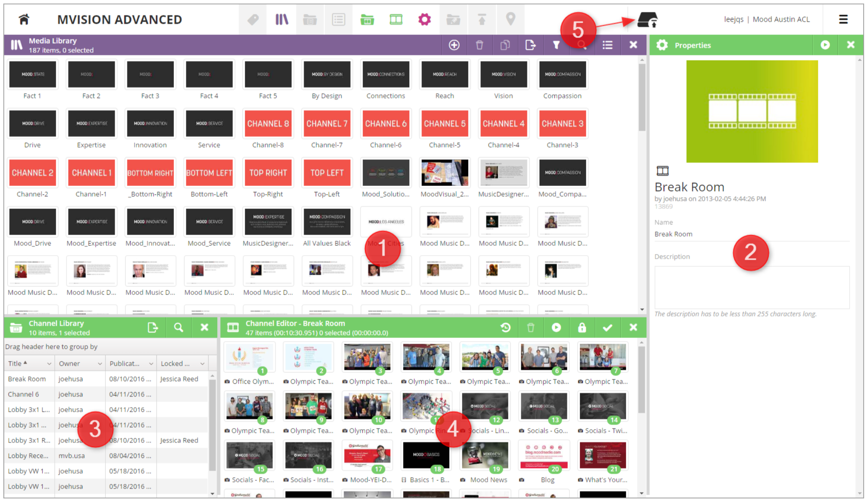This screenshot has height=502, width=868.
Task: Open the Title column dropdown arrow
Action: click(49, 363)
